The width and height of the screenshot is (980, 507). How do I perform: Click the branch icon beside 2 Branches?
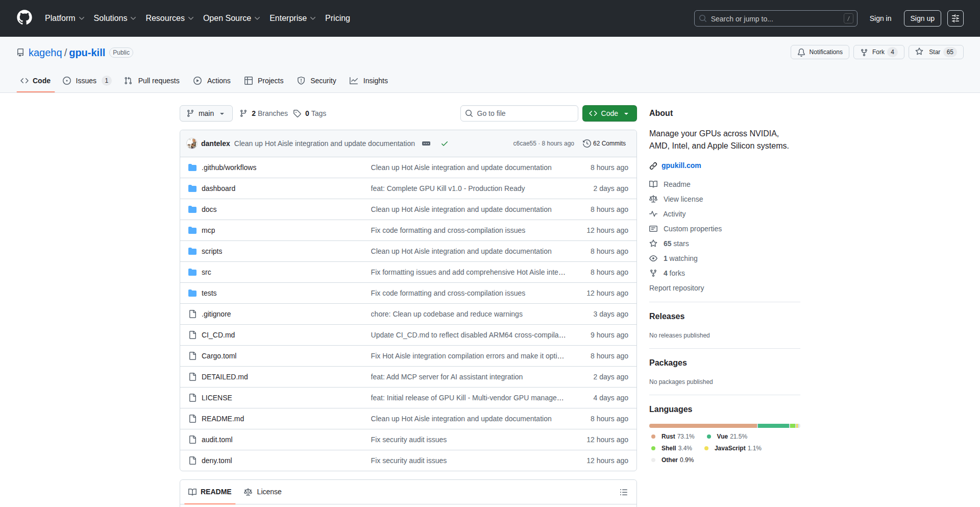243,113
